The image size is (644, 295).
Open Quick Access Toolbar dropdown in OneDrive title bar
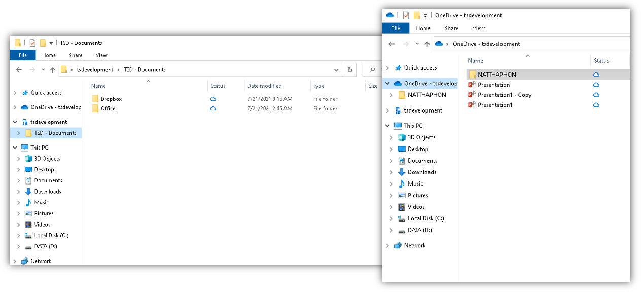[426, 16]
